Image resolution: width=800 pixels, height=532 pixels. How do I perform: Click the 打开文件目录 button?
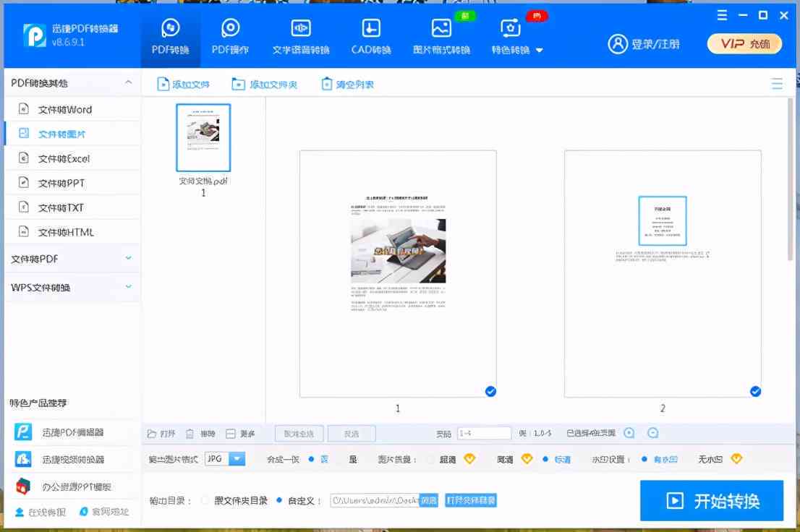(x=471, y=500)
